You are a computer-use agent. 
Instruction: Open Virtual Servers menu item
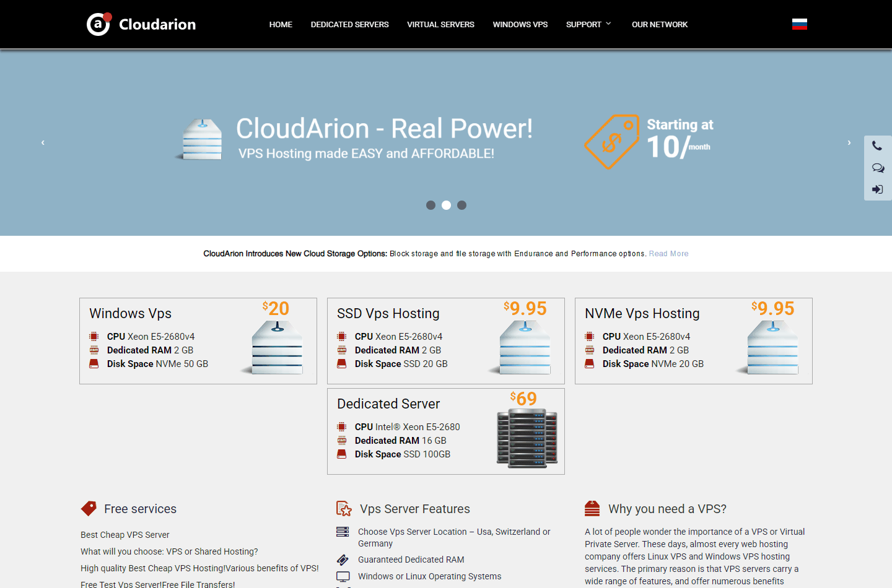coord(440,25)
